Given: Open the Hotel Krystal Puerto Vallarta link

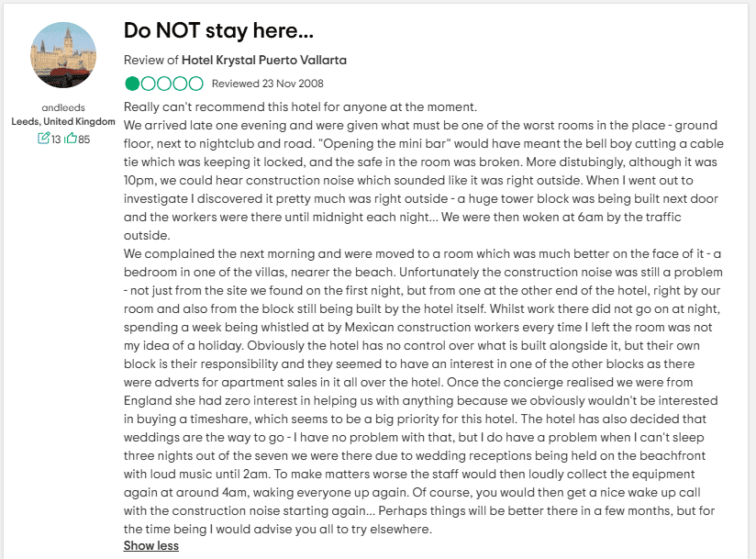Looking at the screenshot, I should coord(264,60).
